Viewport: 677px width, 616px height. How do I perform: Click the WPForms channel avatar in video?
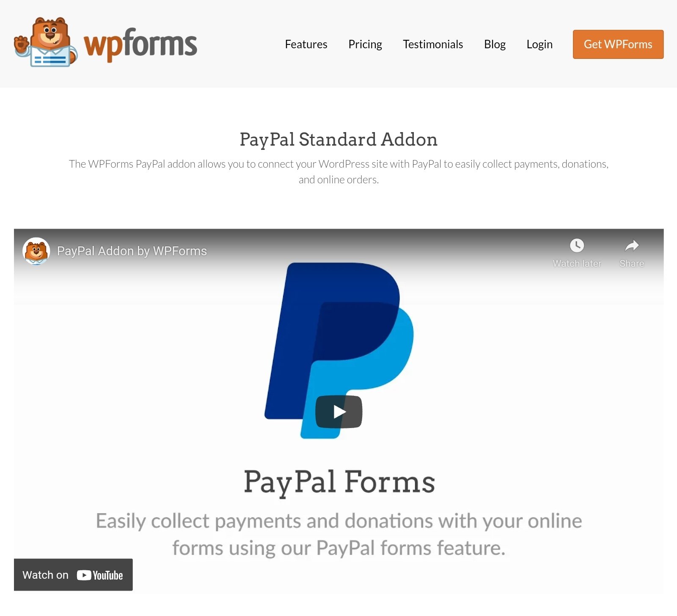(36, 251)
